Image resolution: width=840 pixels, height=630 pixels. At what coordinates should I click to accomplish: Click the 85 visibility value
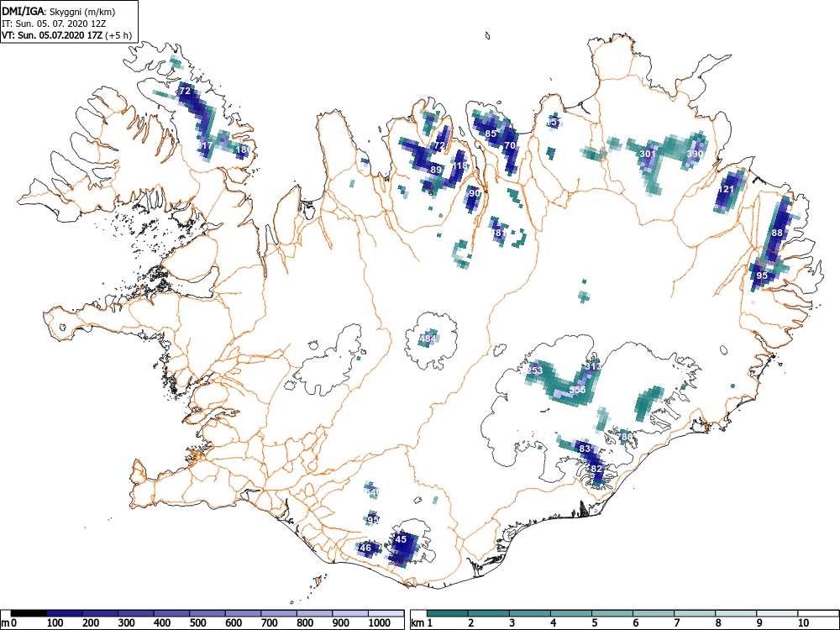coord(491,134)
